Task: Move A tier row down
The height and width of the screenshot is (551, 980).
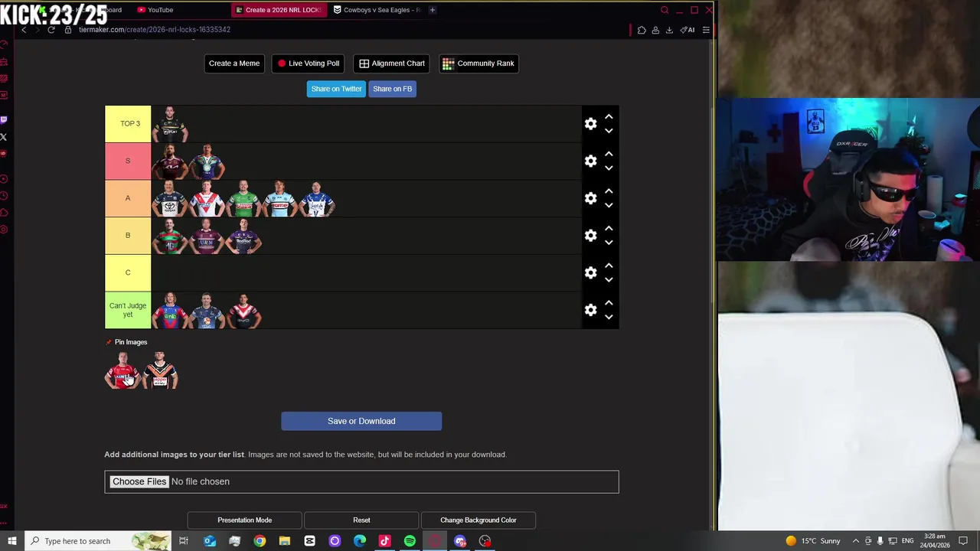Action: tap(609, 205)
